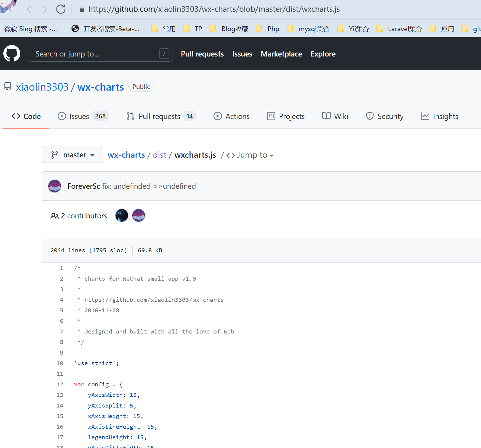Switch to the Code tab
The image size is (481, 448).
tap(26, 116)
